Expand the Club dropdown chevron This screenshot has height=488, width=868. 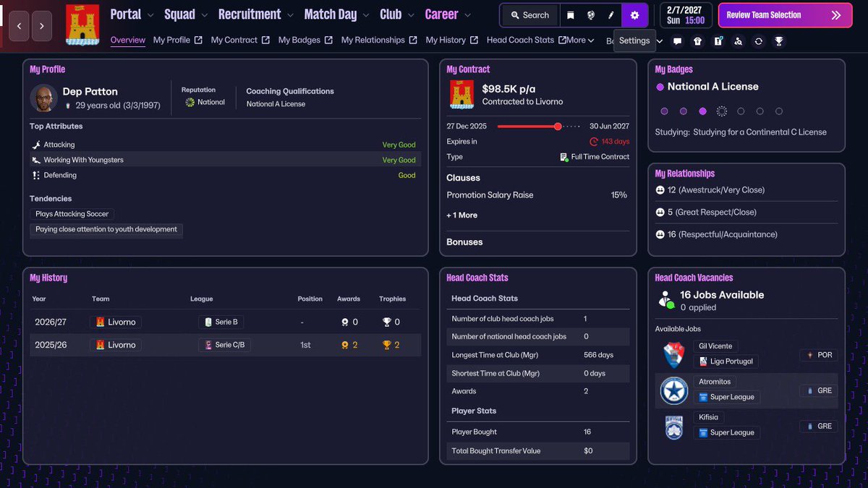pyautogui.click(x=411, y=15)
